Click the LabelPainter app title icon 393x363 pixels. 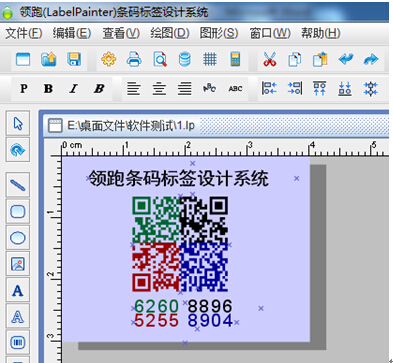7,12
